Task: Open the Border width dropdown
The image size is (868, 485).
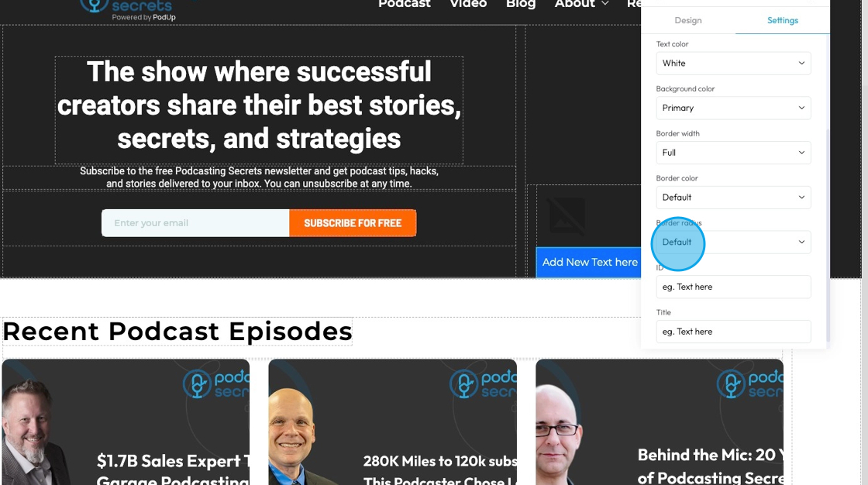Action: pyautogui.click(x=733, y=153)
